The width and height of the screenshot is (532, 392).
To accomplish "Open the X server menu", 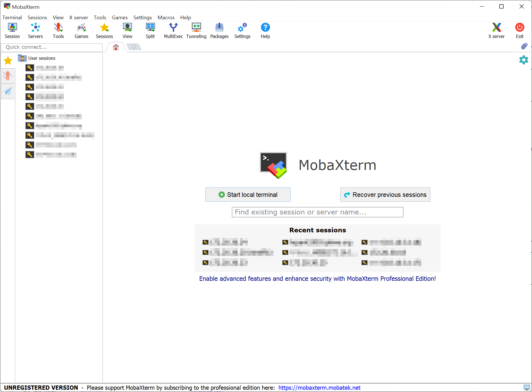I will tap(79, 18).
